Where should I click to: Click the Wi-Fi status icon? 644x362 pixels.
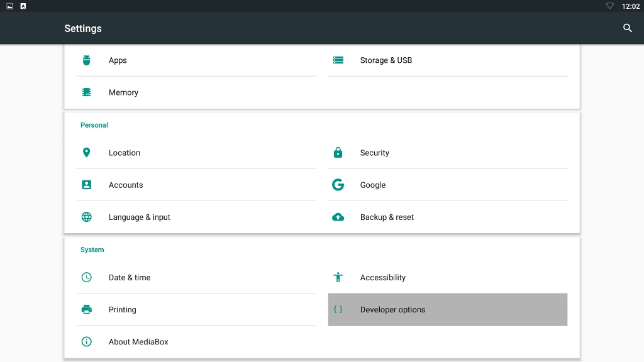pos(610,6)
